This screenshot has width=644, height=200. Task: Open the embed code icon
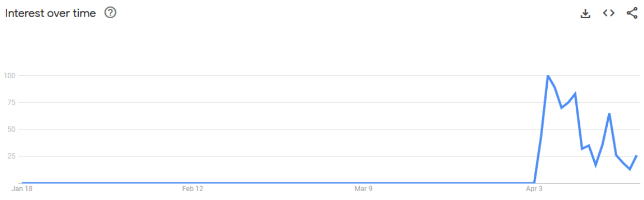point(609,13)
